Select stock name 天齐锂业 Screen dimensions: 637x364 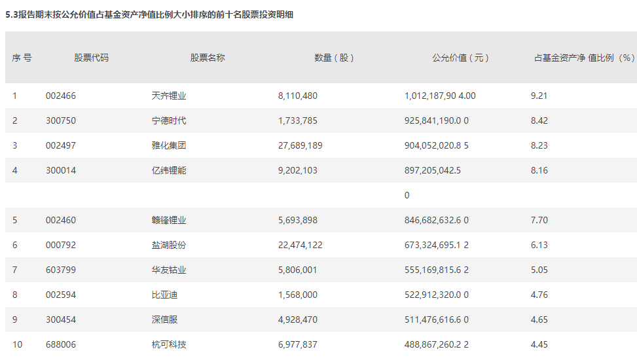click(169, 96)
